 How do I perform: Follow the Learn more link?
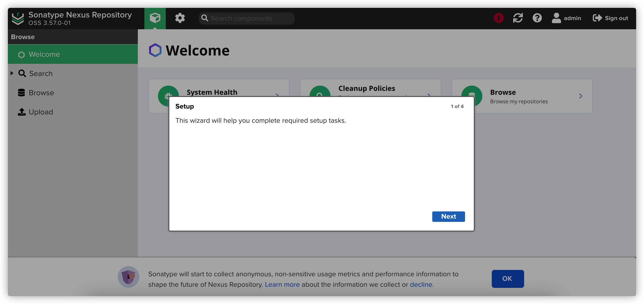click(x=282, y=285)
